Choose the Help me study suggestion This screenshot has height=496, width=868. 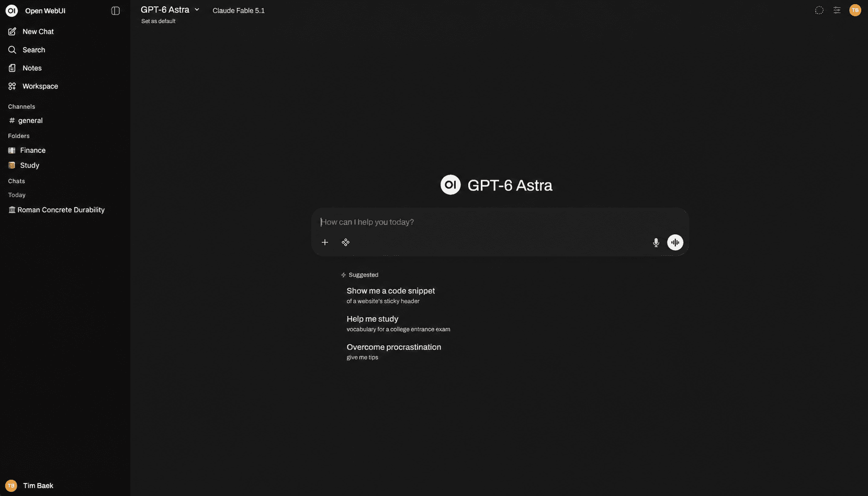(398, 324)
